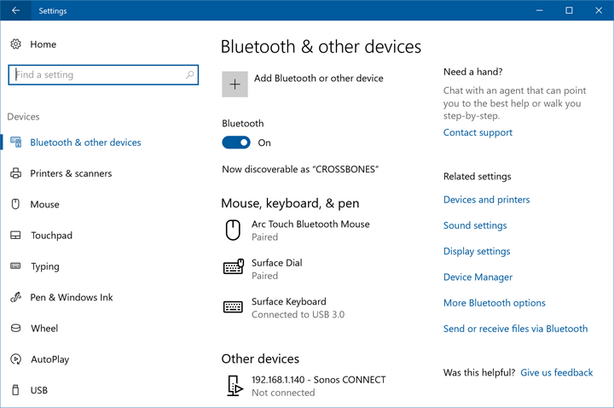Click the Mouse, keyboard, & pen heading
Screen dimensions: 614x408
tap(290, 203)
